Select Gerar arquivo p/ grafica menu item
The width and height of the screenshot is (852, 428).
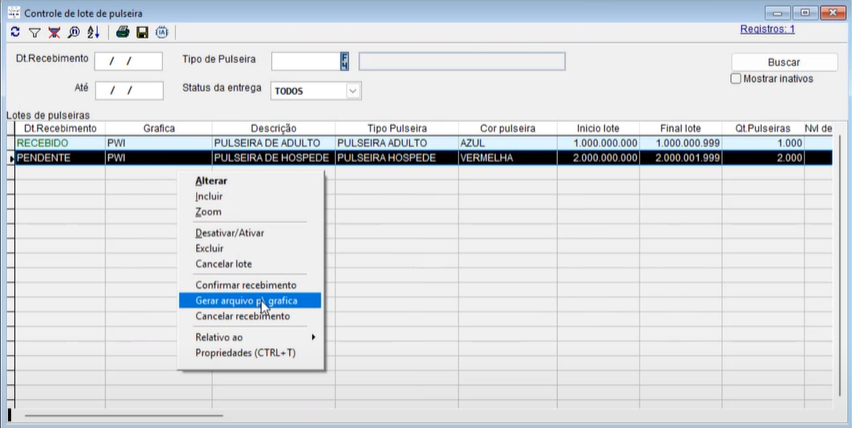coord(249,300)
